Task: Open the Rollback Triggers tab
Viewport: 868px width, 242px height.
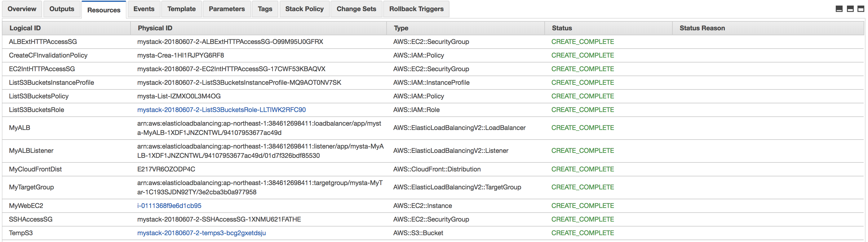Action: pos(416,9)
